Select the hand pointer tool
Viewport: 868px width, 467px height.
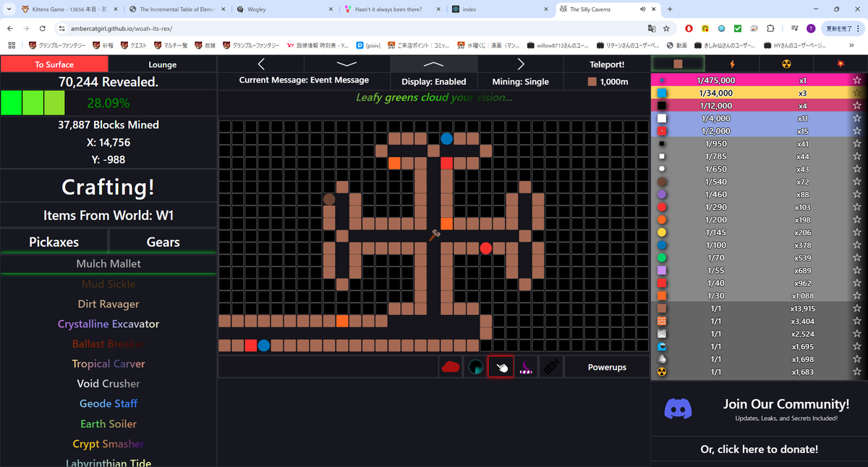point(501,367)
